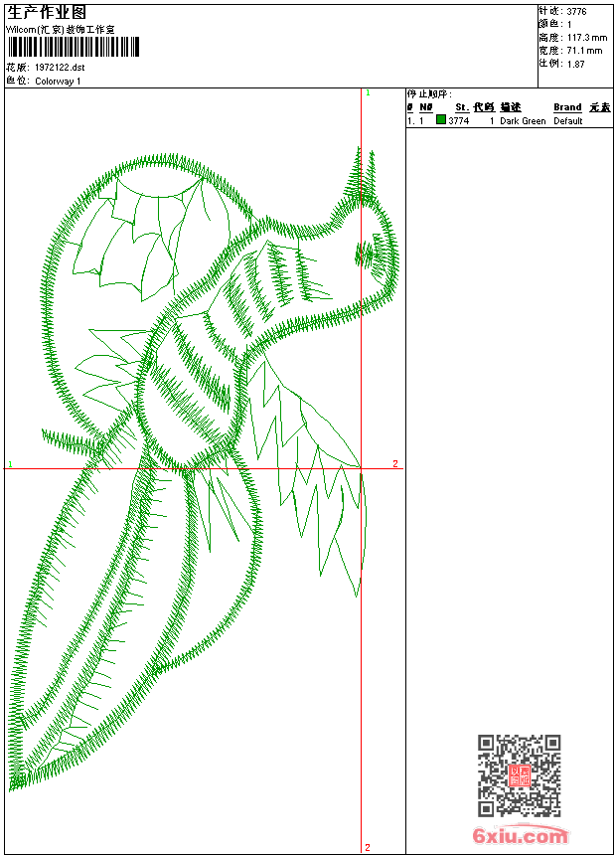Image resolution: width=616 pixels, height=855 pixels.
Task: Click the height value 117.3 mm
Action: click(x=584, y=37)
